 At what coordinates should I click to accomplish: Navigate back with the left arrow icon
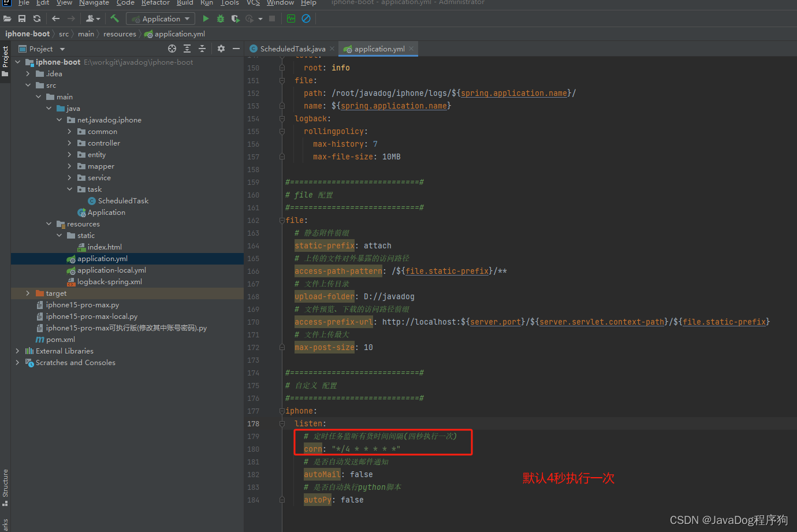point(55,18)
